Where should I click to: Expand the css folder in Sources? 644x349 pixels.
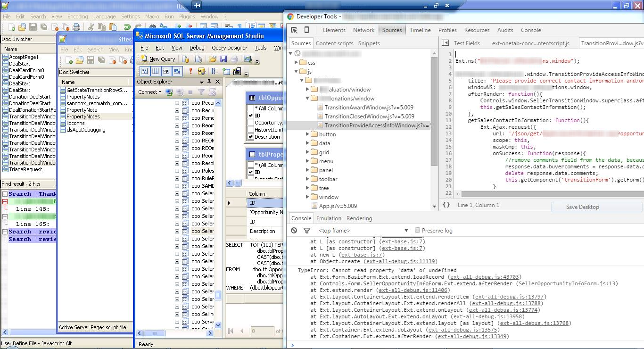click(296, 62)
